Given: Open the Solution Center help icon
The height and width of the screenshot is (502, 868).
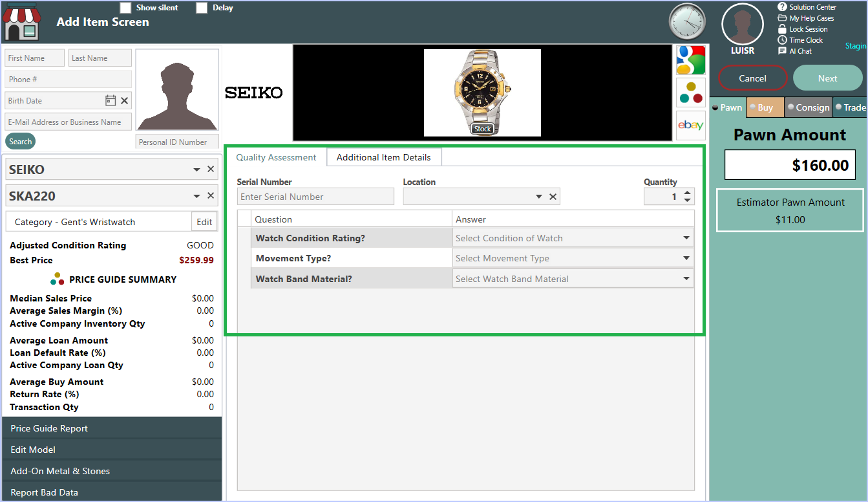Looking at the screenshot, I should (782, 7).
